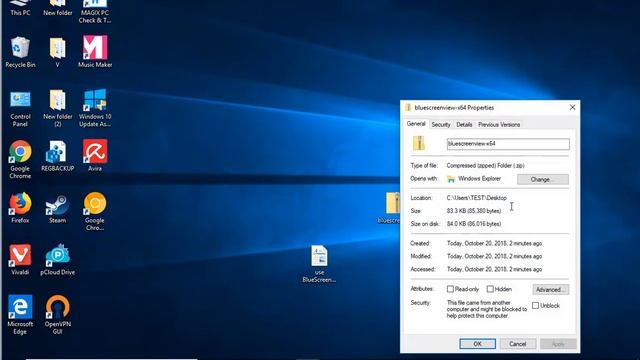Launch Firefox from desktop

(20, 208)
